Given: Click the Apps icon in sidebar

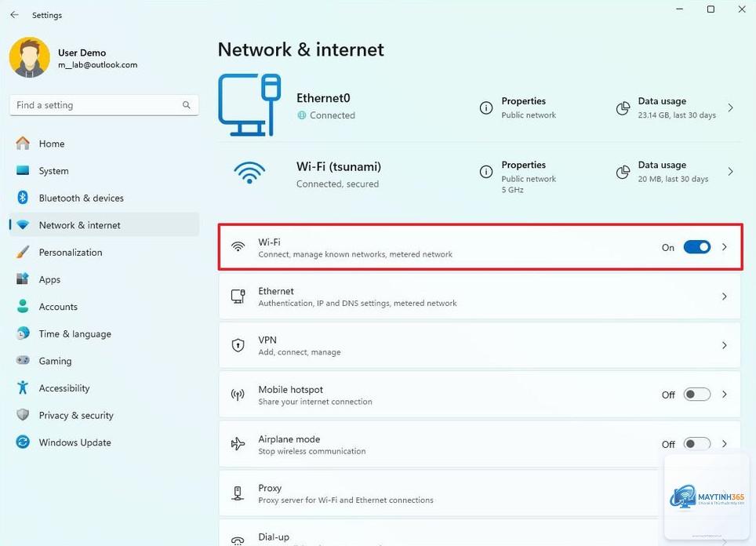Looking at the screenshot, I should click(23, 278).
